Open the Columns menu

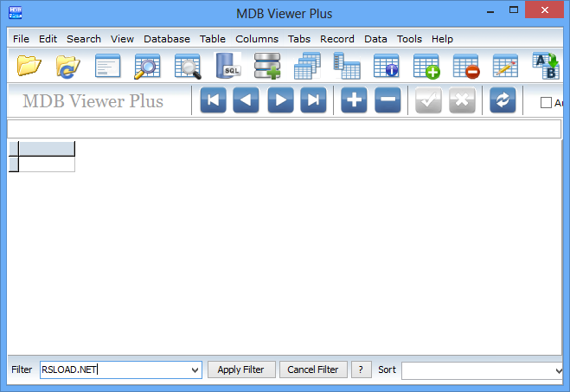(257, 39)
